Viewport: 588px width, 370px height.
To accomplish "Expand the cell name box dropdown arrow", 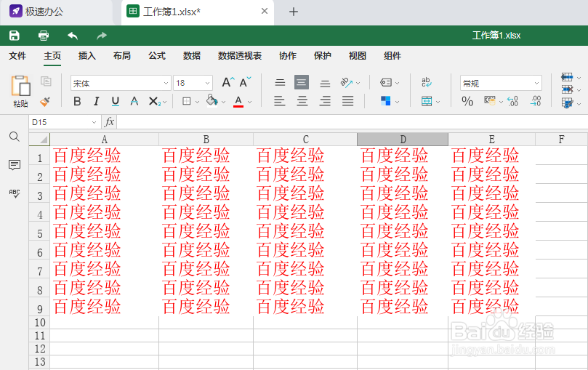I will [94, 122].
